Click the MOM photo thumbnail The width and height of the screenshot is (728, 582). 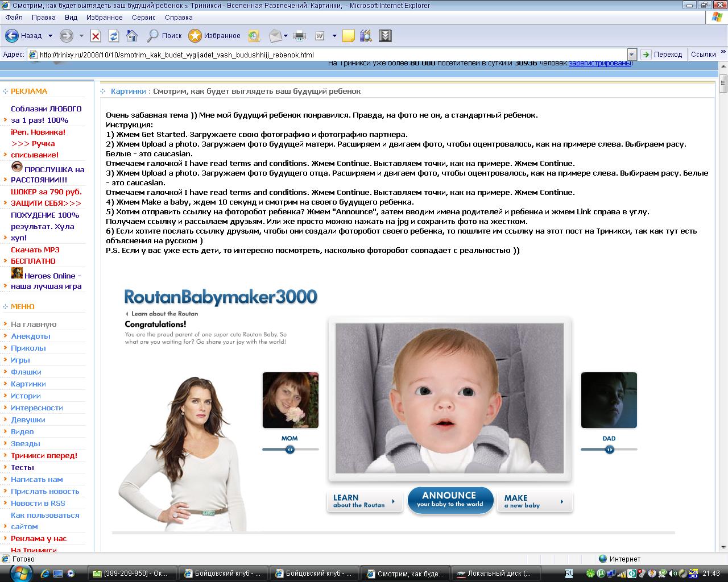click(x=291, y=400)
